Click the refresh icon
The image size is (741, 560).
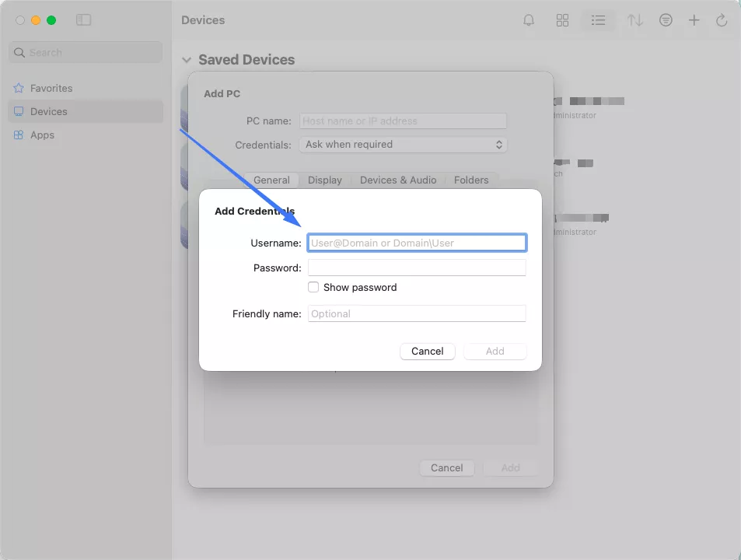(722, 20)
